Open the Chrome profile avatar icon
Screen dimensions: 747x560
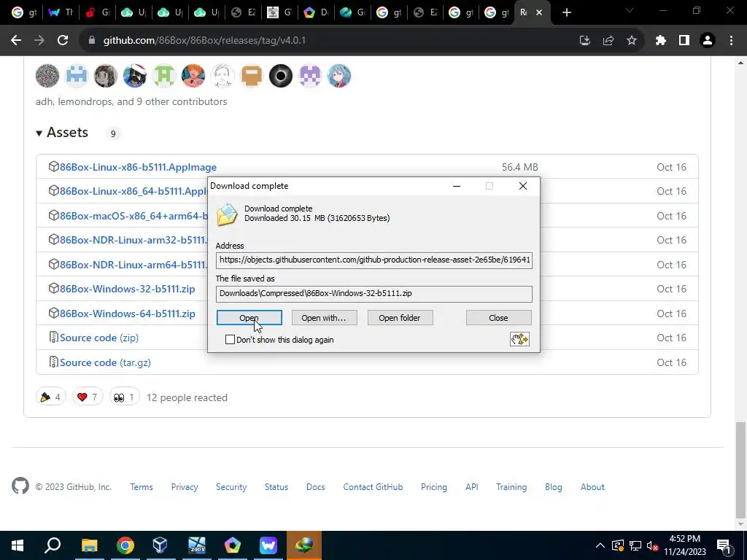point(708,41)
